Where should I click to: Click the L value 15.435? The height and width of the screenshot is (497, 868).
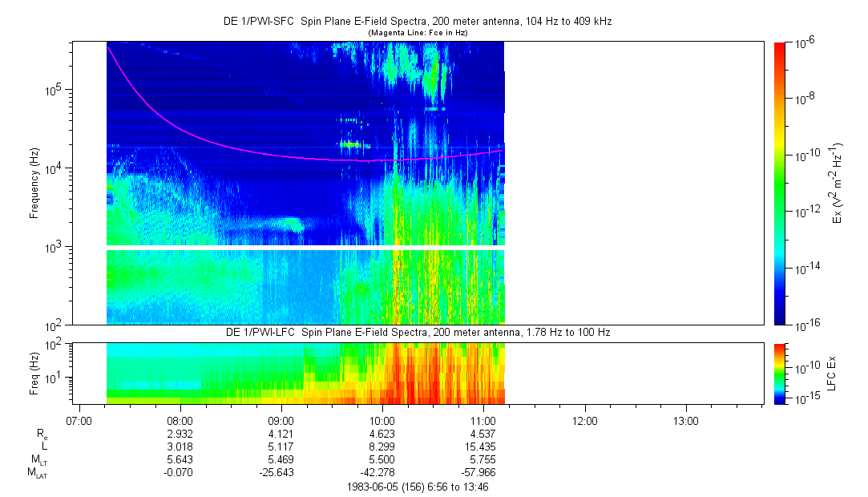click(x=483, y=446)
